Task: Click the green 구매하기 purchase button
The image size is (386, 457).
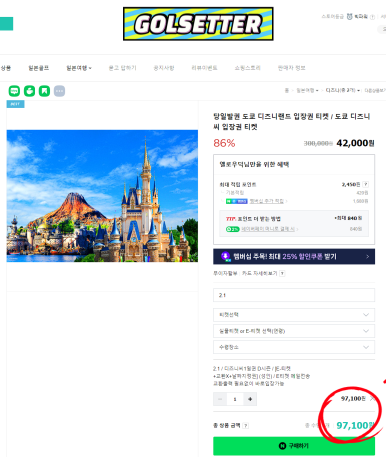Action: [294, 446]
